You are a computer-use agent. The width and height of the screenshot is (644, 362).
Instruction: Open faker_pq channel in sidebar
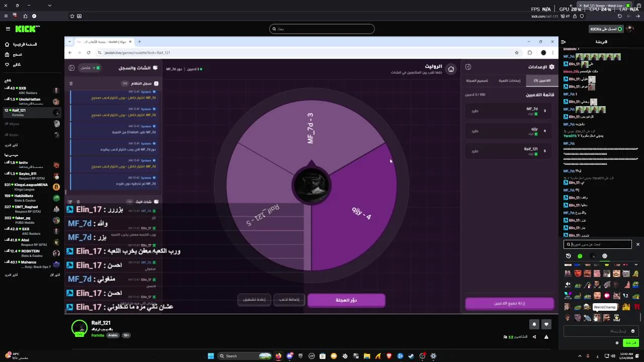click(32, 220)
